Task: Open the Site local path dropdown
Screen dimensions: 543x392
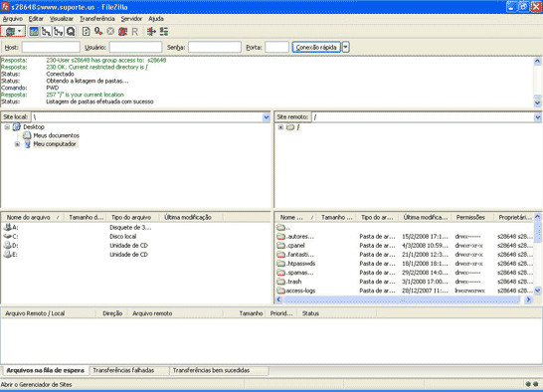Action: click(266, 117)
